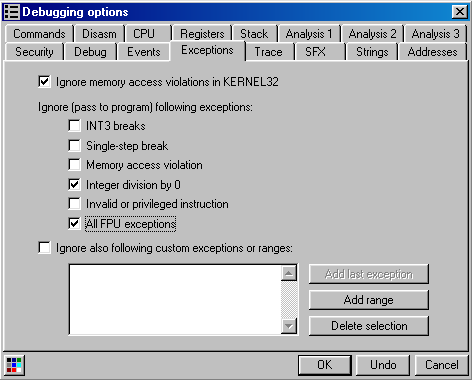Close the Debugging options dialog

click(x=460, y=12)
